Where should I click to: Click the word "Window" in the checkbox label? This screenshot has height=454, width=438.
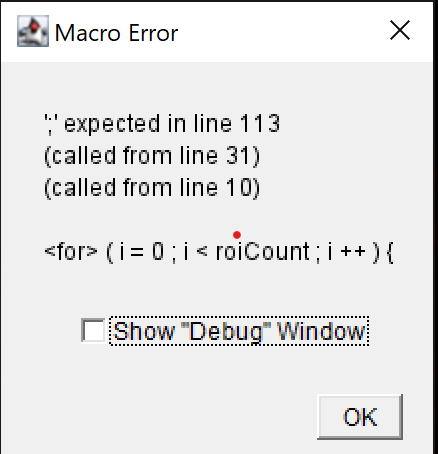click(x=321, y=331)
